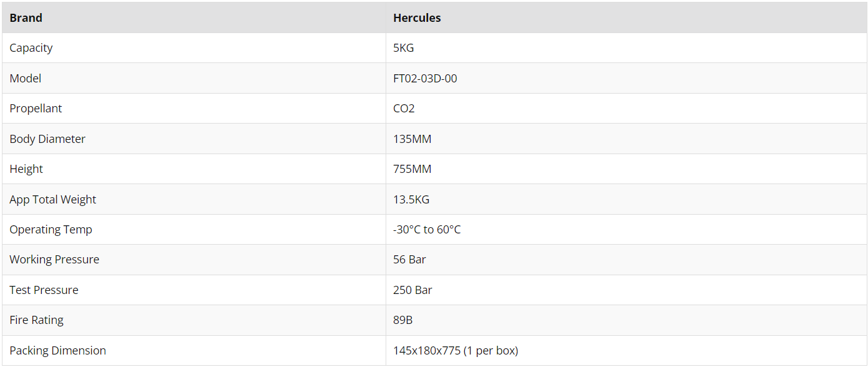Select the 250 Bar test pressure value

(412, 290)
